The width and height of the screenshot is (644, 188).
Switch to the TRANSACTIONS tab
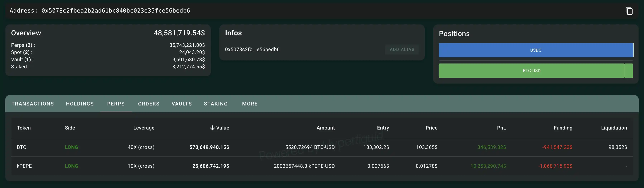(x=33, y=104)
